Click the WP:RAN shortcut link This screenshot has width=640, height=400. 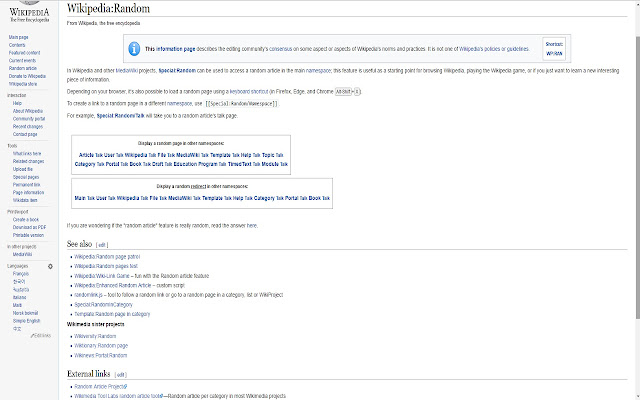point(554,53)
